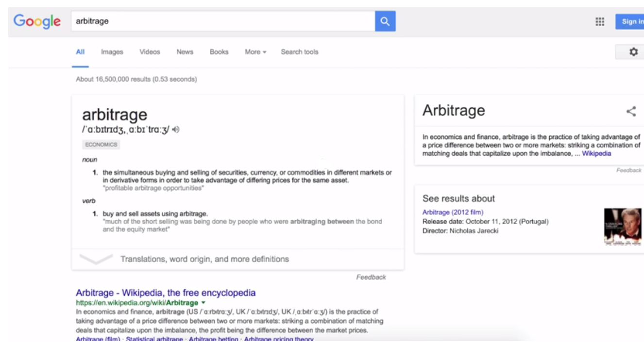Open the Wikipedia result URL dropdown arrow
This screenshot has height=346, width=644.
click(203, 303)
